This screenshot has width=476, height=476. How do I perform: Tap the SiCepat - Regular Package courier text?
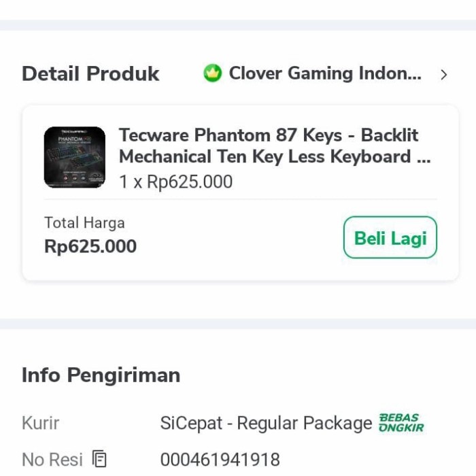(266, 423)
